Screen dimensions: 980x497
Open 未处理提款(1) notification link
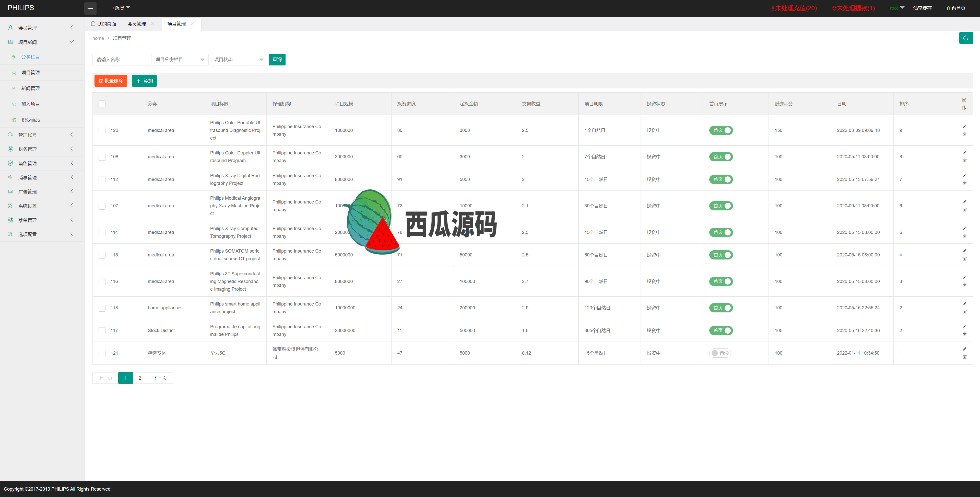tap(854, 8)
